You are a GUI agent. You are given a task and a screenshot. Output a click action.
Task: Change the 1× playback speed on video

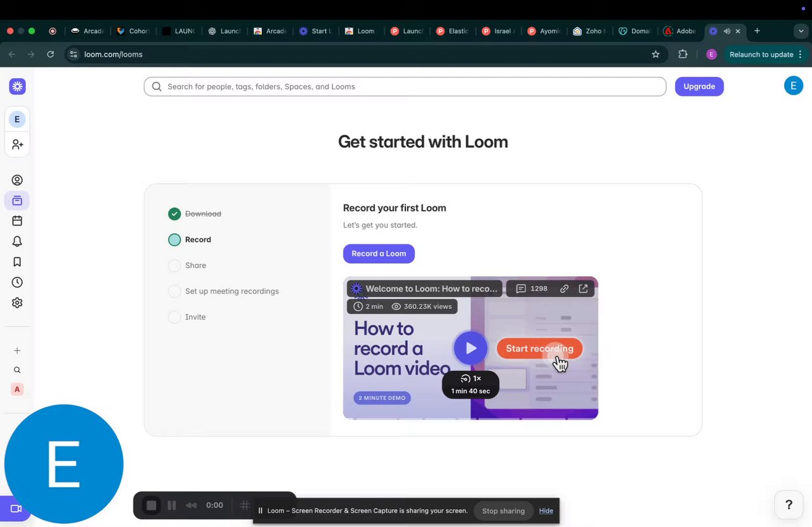(x=471, y=378)
